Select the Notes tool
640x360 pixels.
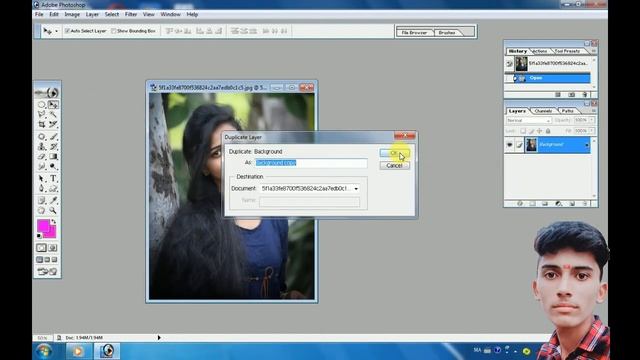coord(42,200)
